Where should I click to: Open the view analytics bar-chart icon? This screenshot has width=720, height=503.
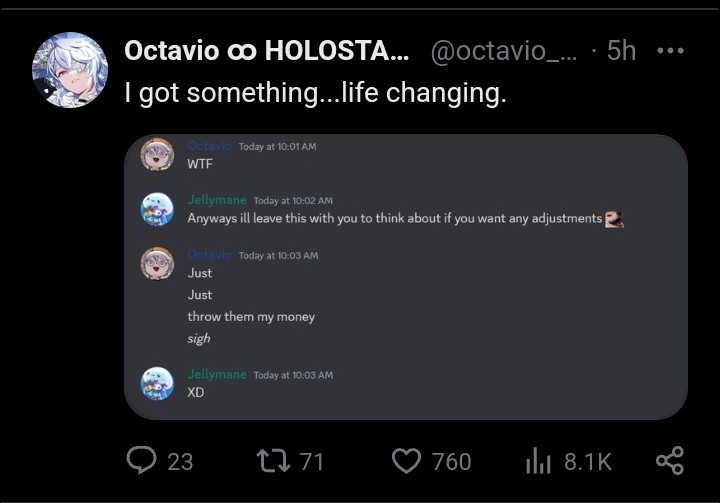pos(539,460)
